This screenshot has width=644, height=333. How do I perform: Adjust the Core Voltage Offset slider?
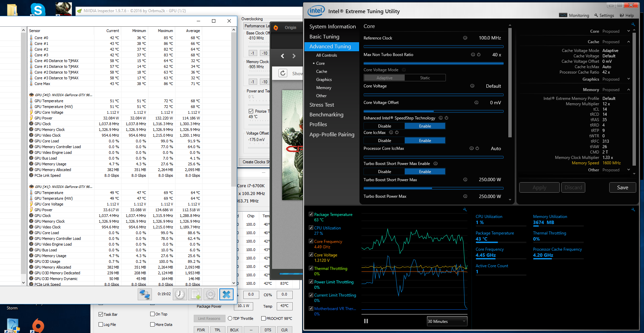click(x=433, y=111)
